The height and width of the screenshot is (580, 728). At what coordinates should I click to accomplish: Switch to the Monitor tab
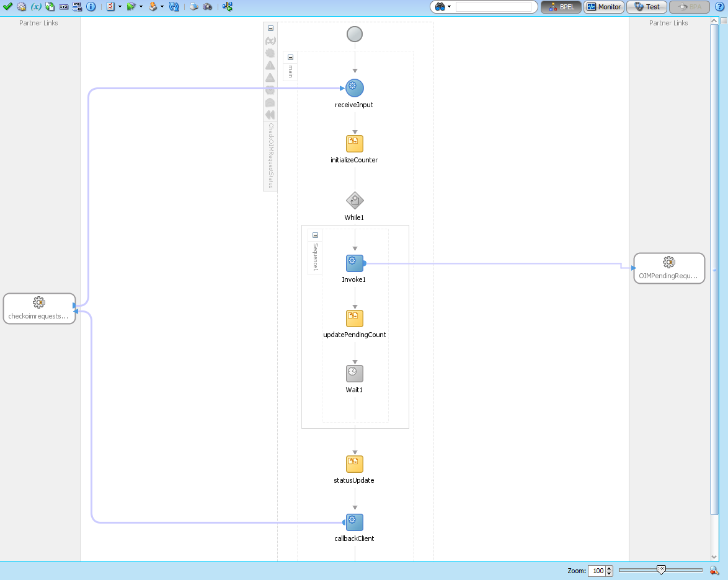click(x=603, y=7)
